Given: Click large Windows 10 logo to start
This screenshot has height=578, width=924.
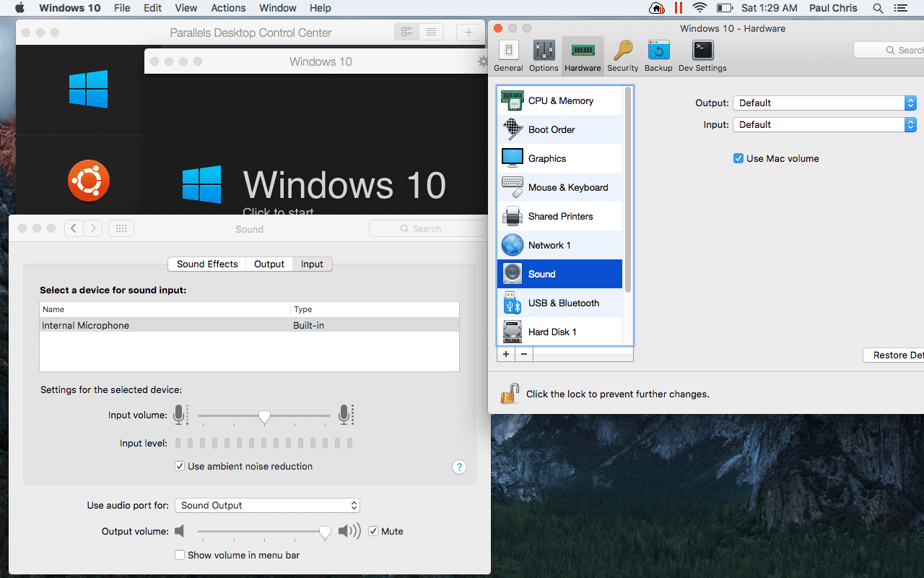Looking at the screenshot, I should (x=201, y=185).
